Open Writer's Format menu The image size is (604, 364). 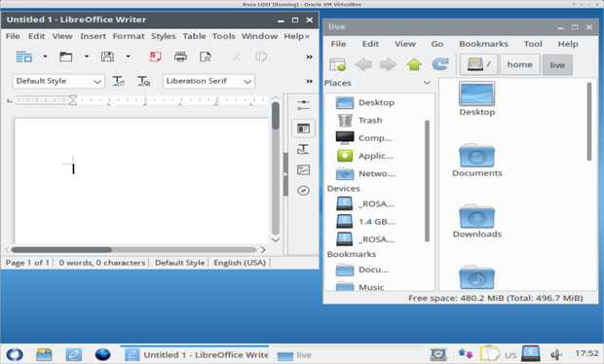tap(129, 36)
